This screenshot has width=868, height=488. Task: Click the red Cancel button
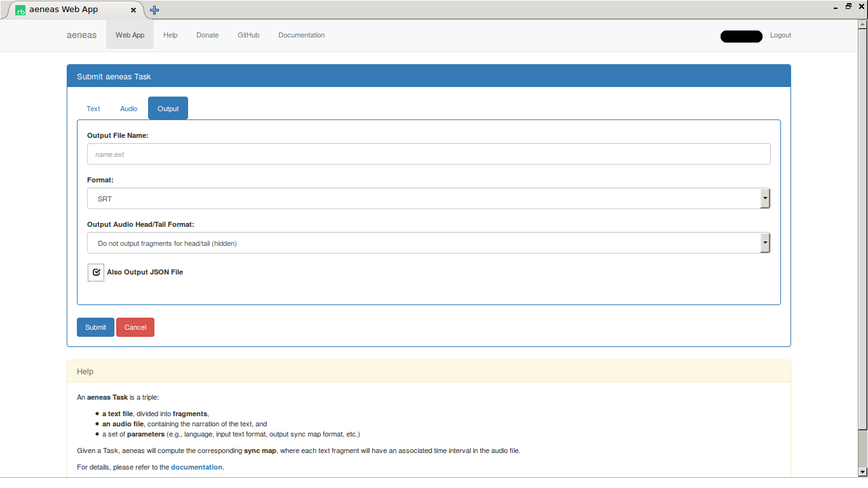pyautogui.click(x=135, y=327)
